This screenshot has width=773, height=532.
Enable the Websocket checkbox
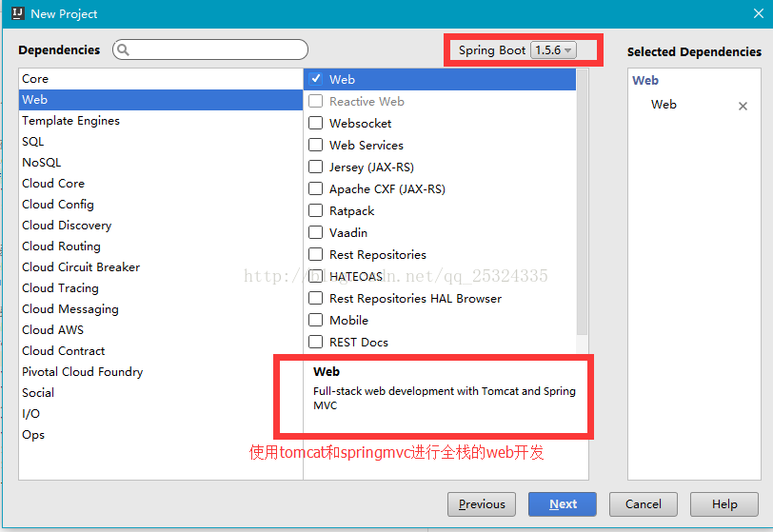[315, 123]
